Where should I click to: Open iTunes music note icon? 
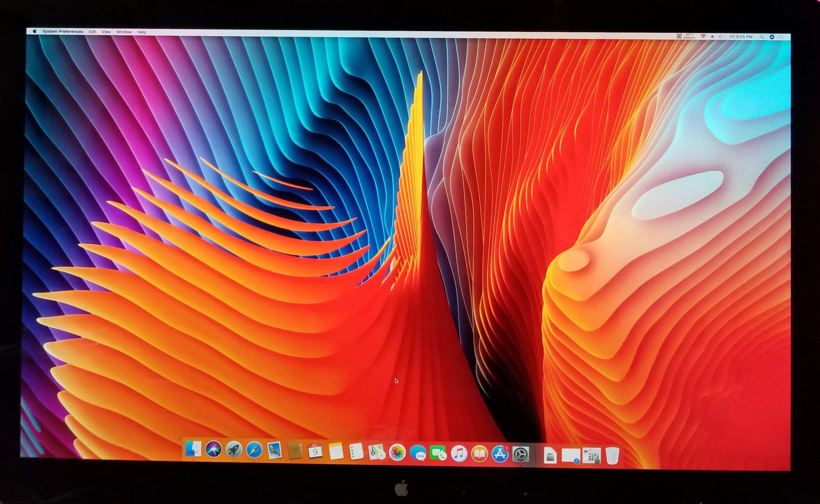[459, 454]
